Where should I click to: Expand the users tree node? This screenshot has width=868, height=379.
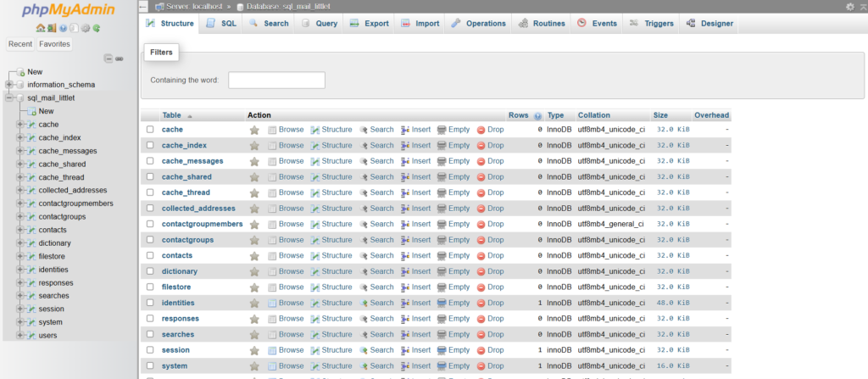point(20,335)
